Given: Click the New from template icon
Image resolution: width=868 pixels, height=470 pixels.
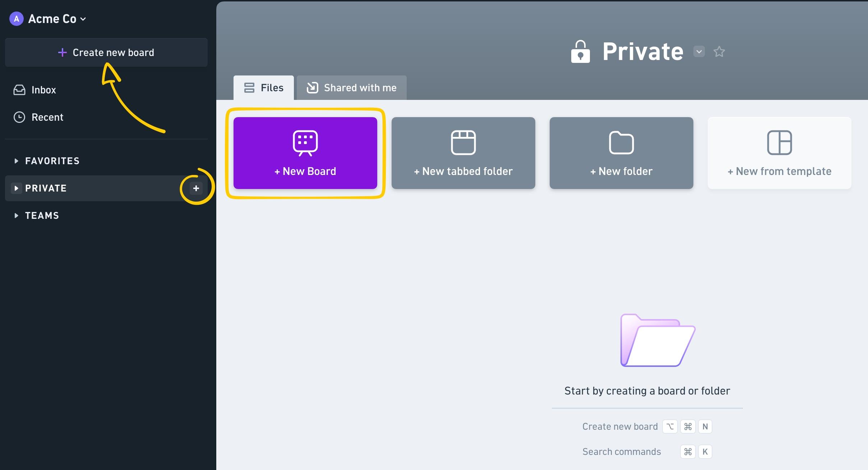Looking at the screenshot, I should [x=780, y=143].
